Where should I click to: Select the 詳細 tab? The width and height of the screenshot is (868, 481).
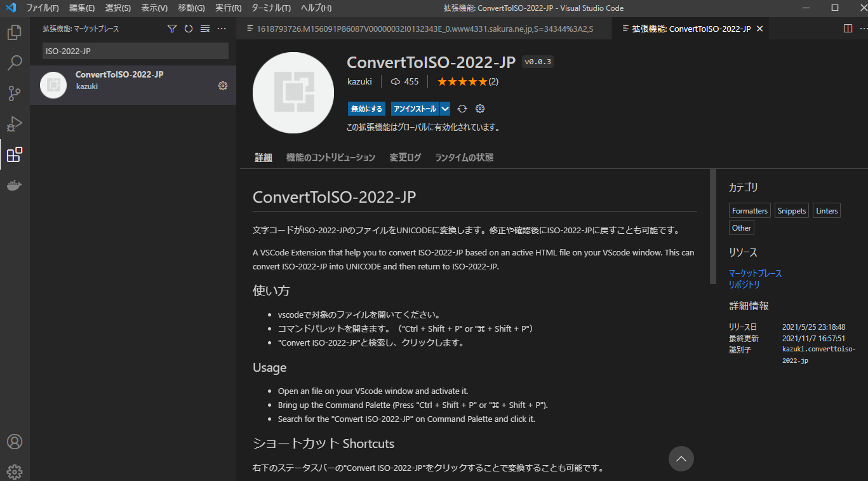[x=264, y=158]
